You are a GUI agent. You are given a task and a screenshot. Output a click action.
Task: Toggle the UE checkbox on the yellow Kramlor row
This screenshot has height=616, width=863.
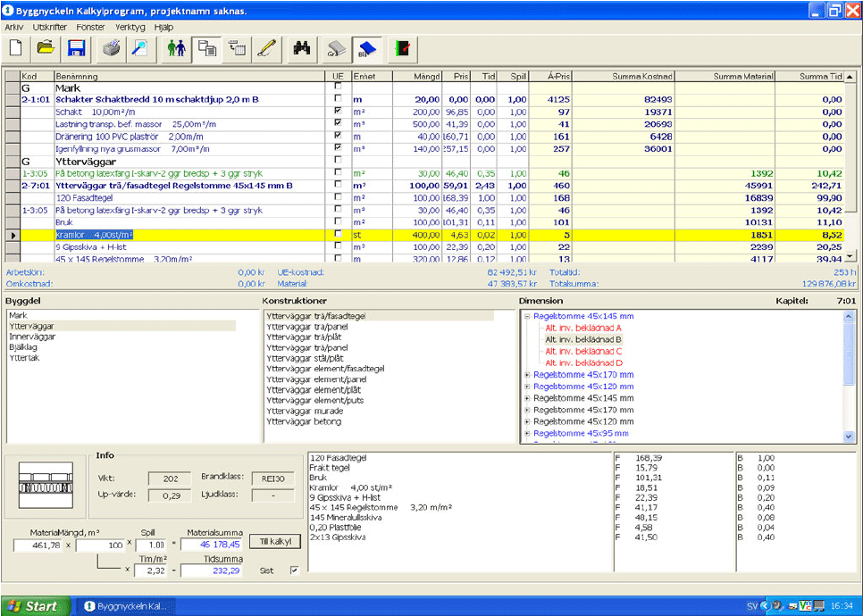338,233
